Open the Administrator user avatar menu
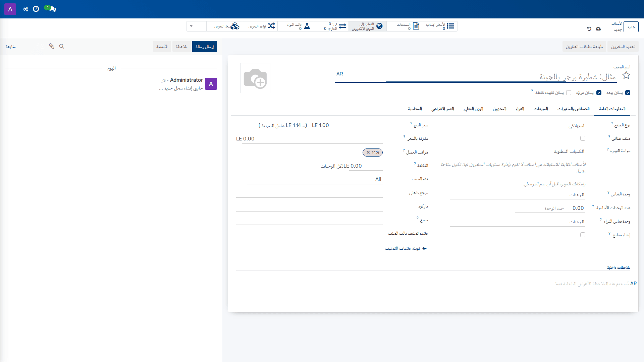Viewport: 644px width, 362px height. pyautogui.click(x=10, y=9)
